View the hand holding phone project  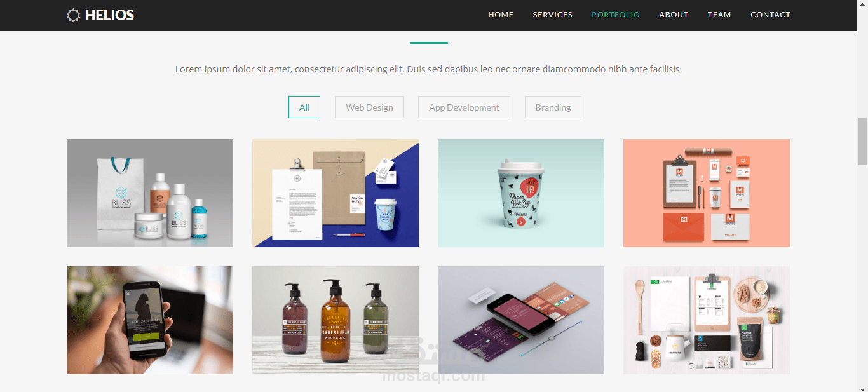(150, 320)
